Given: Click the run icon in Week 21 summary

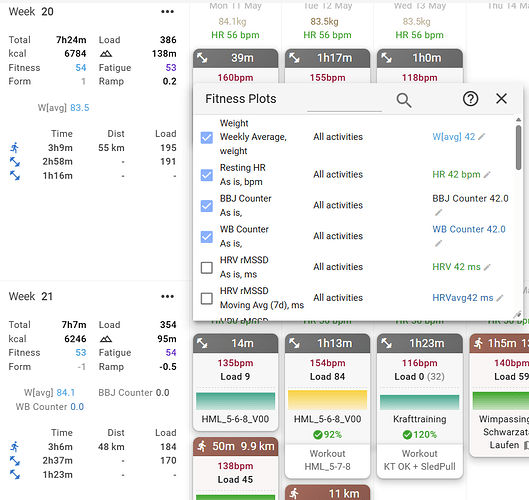Looking at the screenshot, I should 15,447.
